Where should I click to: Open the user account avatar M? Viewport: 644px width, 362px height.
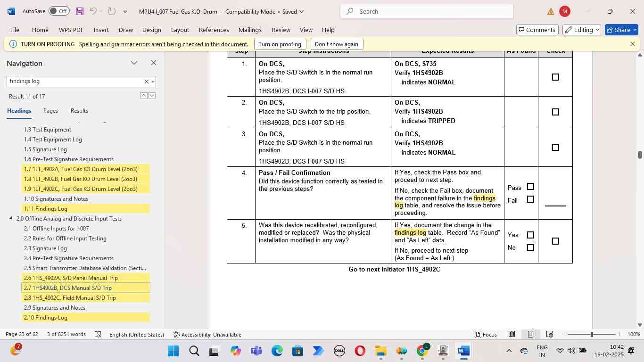[564, 11]
